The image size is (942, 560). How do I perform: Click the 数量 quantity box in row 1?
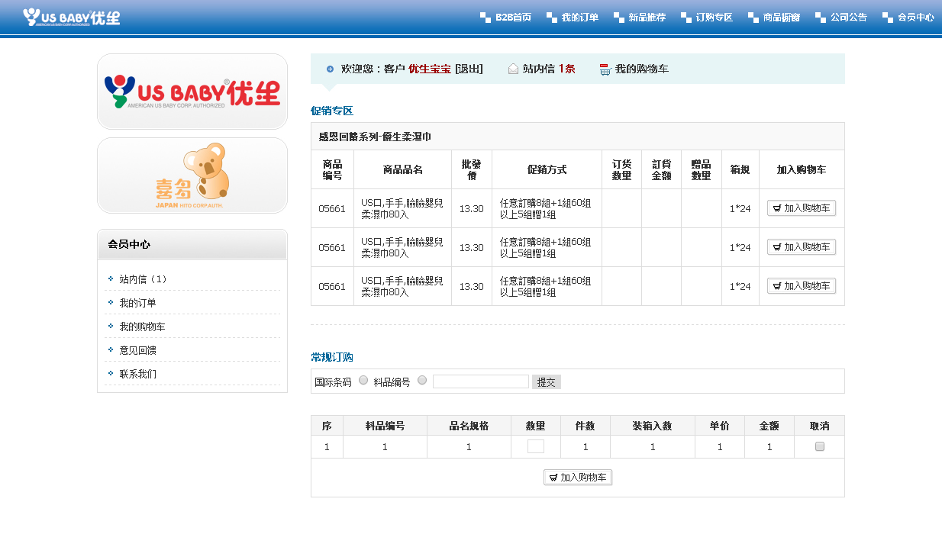coord(536,447)
